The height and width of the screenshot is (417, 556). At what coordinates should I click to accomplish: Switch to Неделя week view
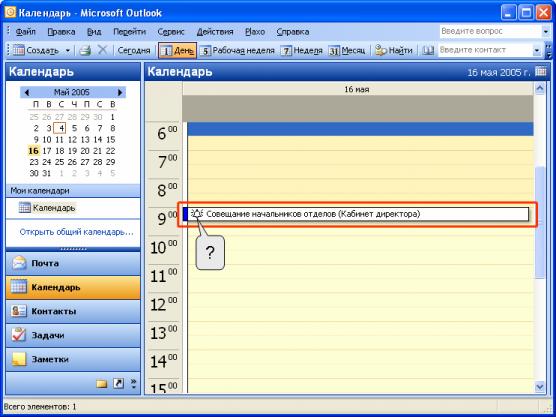click(x=302, y=51)
